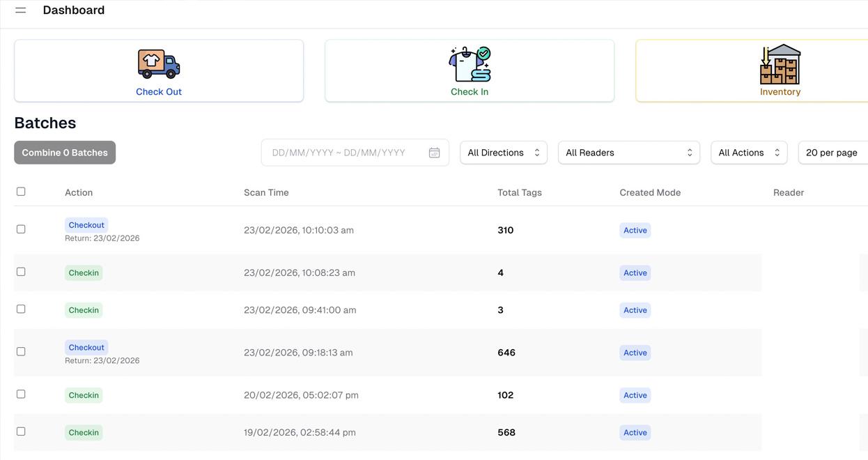Expand the All Directions dropdown

(503, 153)
